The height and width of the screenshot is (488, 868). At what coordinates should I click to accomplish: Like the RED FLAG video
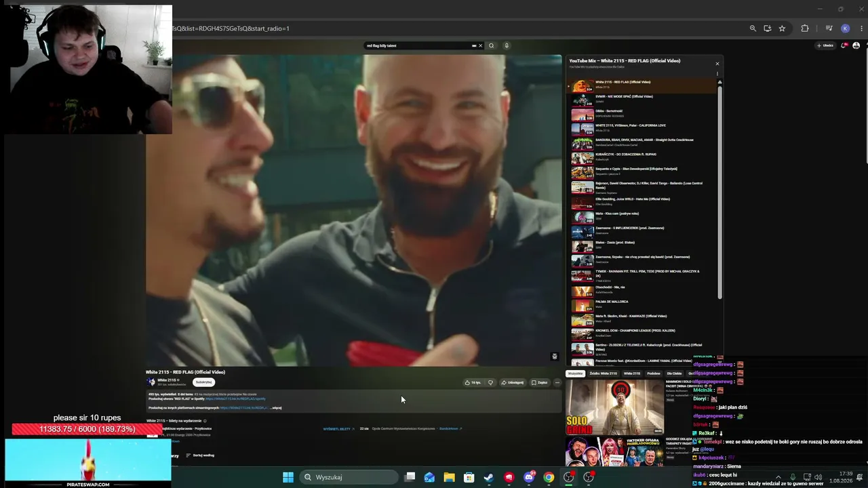[473, 382]
